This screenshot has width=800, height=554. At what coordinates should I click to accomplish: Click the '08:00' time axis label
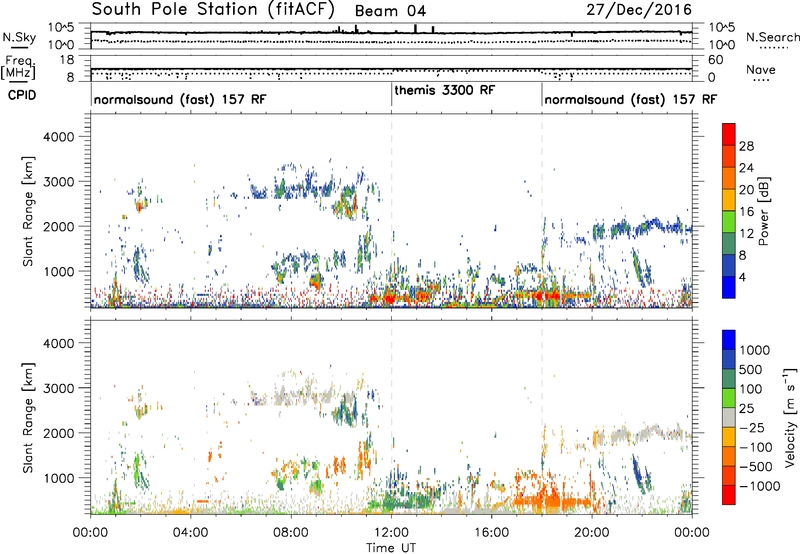click(x=291, y=533)
